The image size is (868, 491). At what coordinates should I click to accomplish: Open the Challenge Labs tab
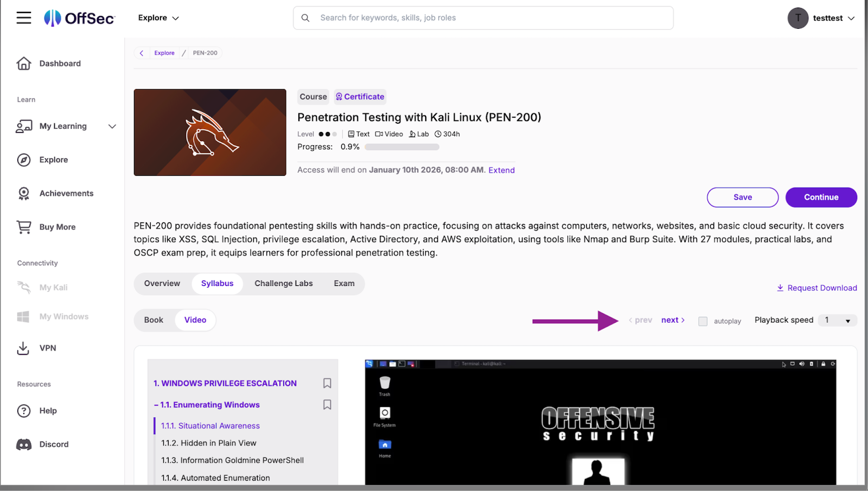[284, 283]
